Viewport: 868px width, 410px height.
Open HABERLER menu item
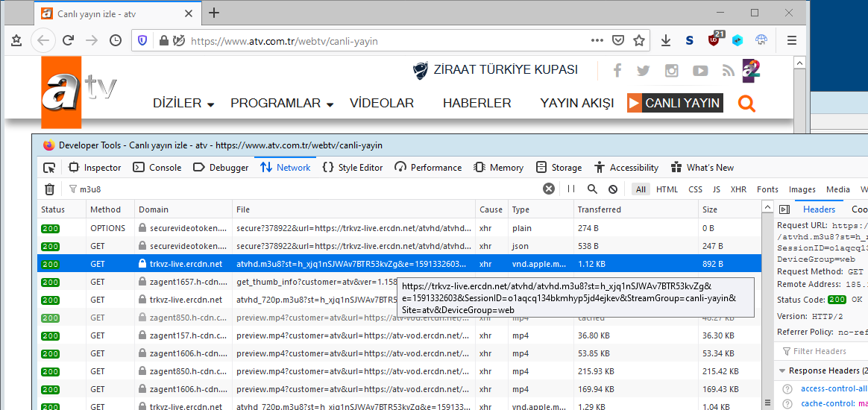click(477, 104)
